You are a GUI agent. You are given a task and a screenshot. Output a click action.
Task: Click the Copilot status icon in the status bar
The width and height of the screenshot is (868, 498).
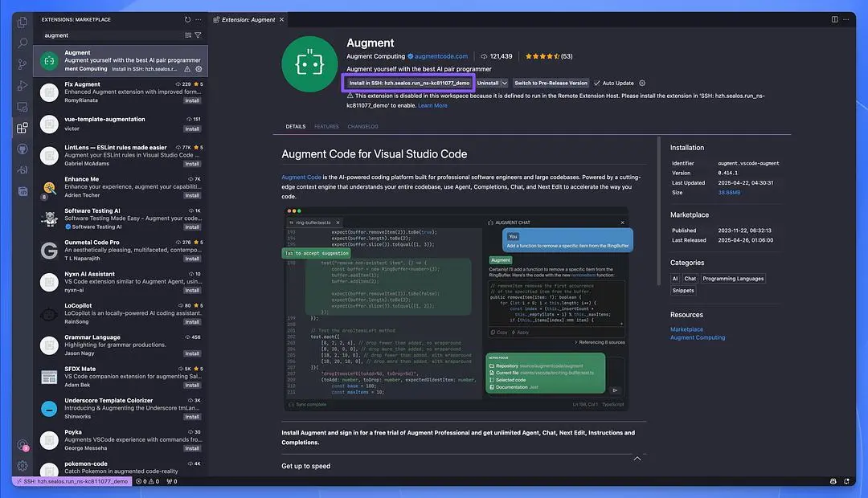coord(833,481)
